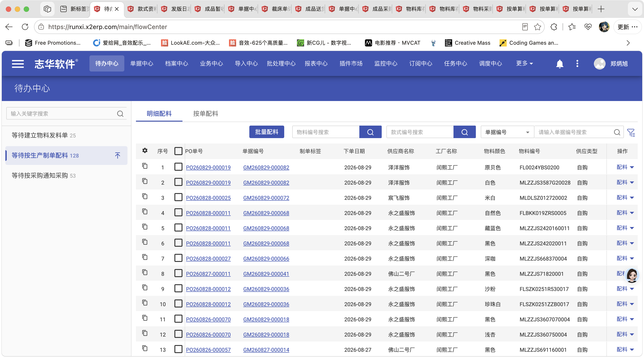This screenshot has width=644, height=358.
Task: Click the 批量配料 button
Action: [x=267, y=132]
